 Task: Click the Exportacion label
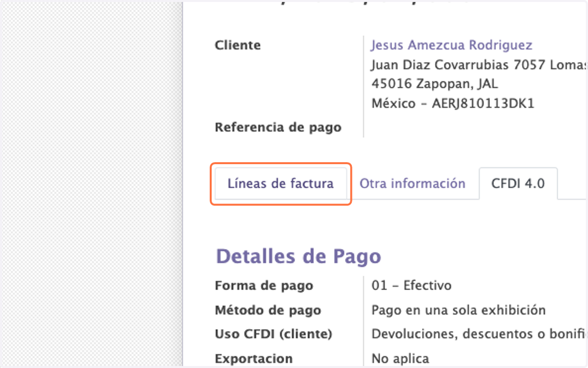click(x=254, y=359)
